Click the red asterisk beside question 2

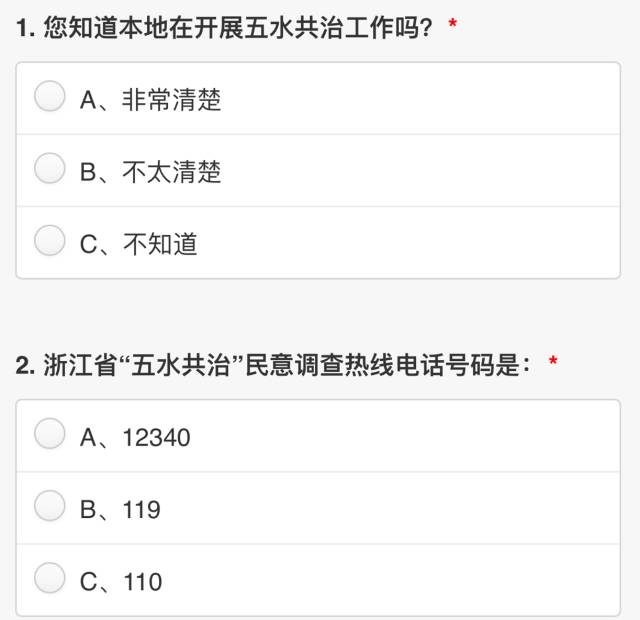[x=553, y=360]
